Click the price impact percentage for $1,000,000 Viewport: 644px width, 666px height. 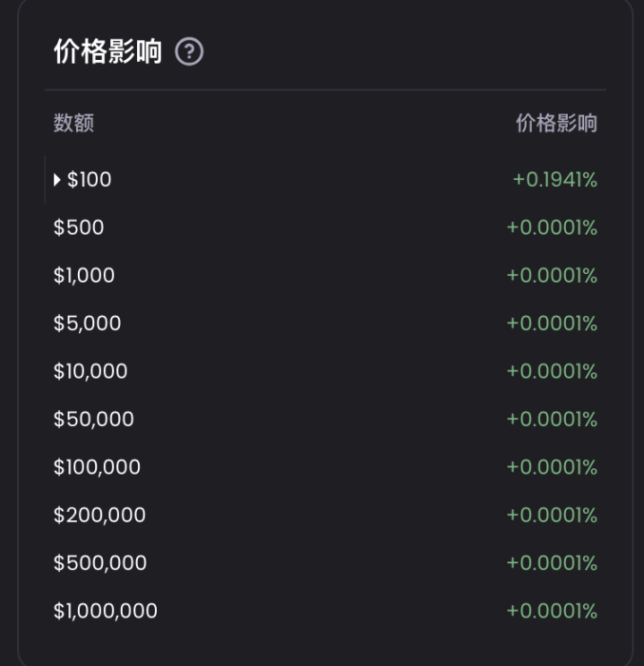[552, 611]
